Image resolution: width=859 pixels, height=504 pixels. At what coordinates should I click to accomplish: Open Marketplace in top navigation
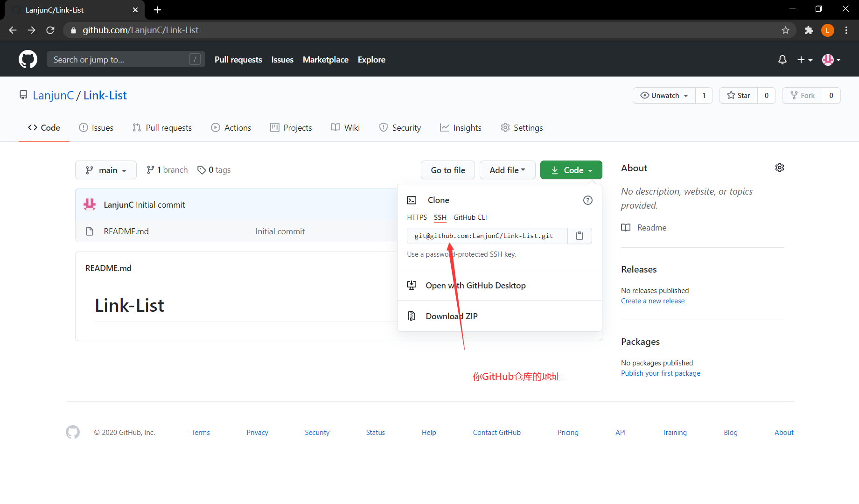[326, 60]
